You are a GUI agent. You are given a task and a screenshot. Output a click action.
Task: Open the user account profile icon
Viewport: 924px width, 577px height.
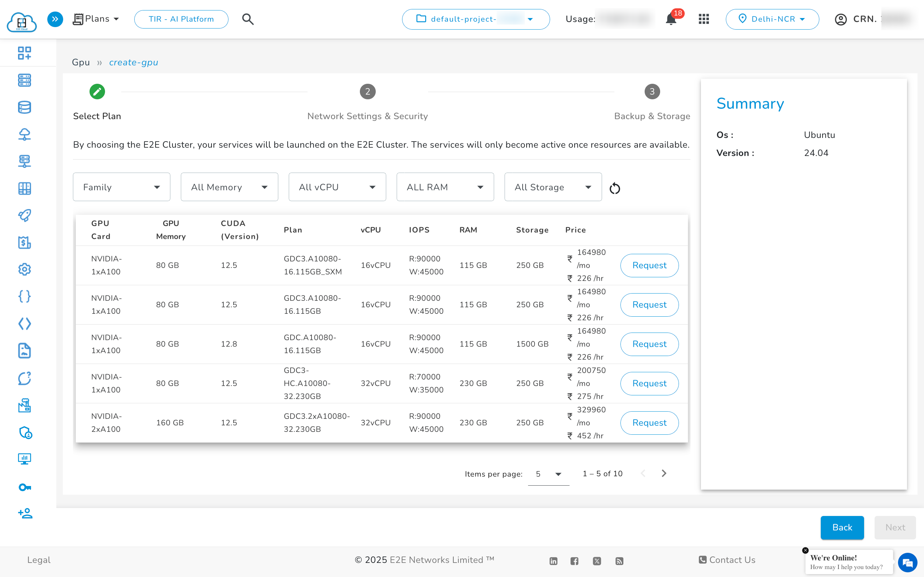point(841,19)
